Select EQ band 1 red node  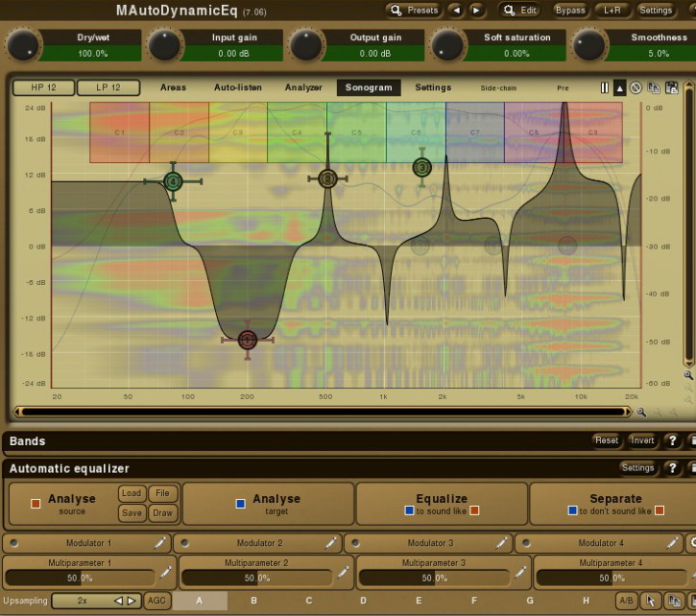click(x=248, y=340)
